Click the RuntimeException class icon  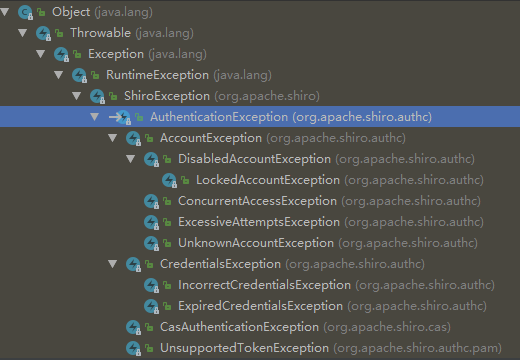pos(79,76)
